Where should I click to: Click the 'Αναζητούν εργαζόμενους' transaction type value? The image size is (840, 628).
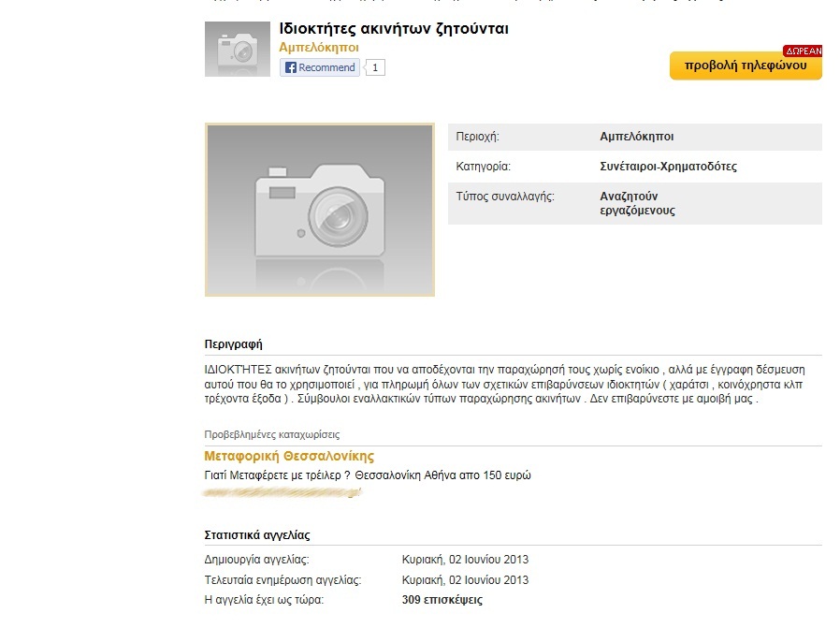coord(637,203)
